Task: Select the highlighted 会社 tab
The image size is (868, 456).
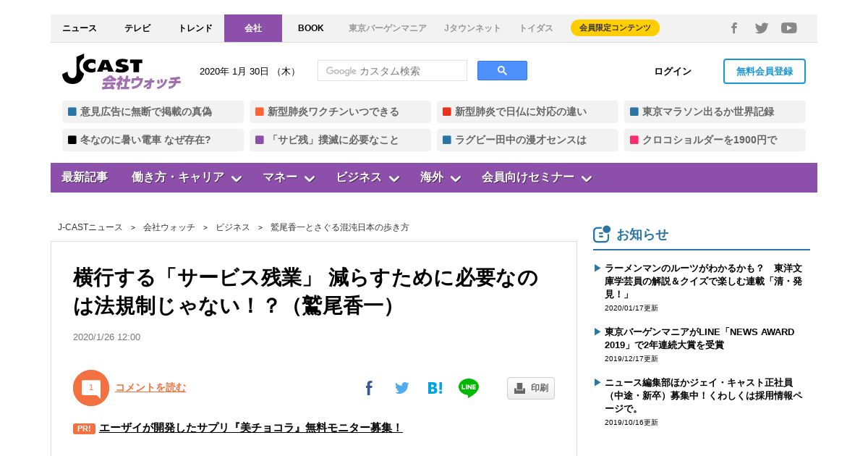Action: click(253, 28)
